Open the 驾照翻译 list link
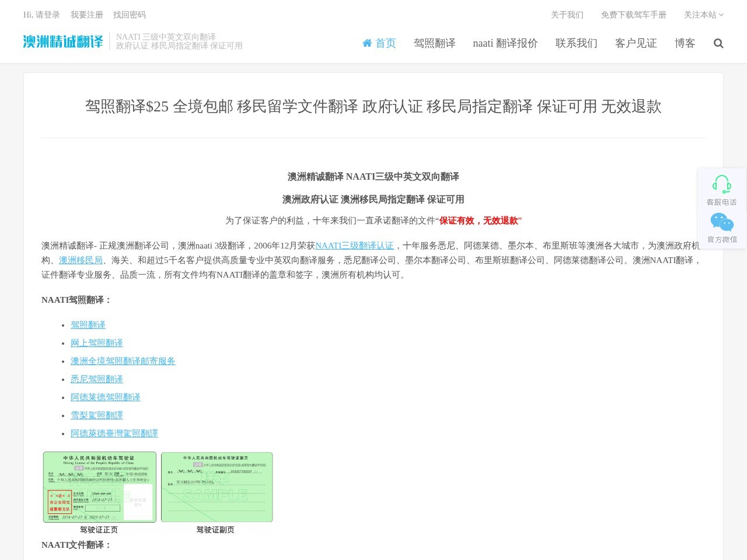The height and width of the screenshot is (560, 747). [88, 325]
